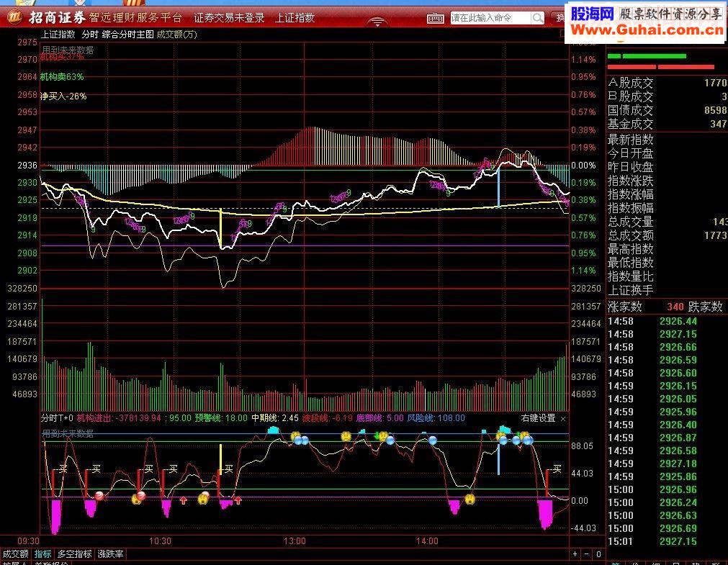Click the green down-arrow signal icon
The image size is (728, 565).
click(377, 435)
